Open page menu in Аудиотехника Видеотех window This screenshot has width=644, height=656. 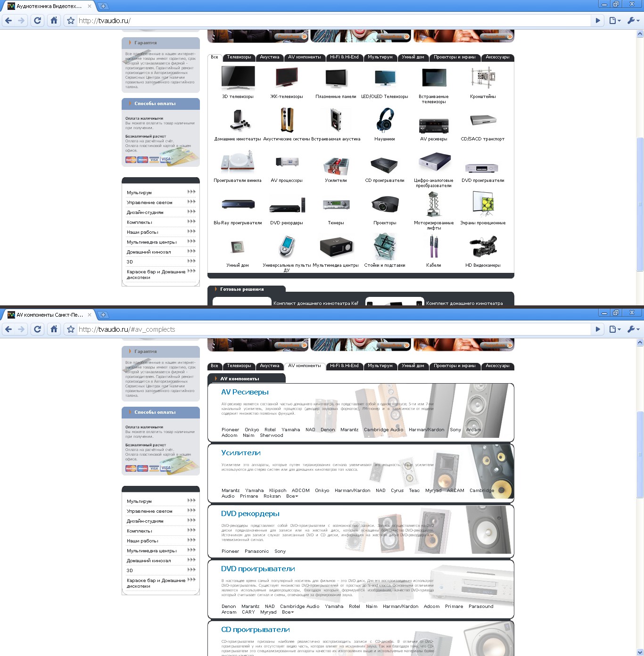pyautogui.click(x=615, y=20)
